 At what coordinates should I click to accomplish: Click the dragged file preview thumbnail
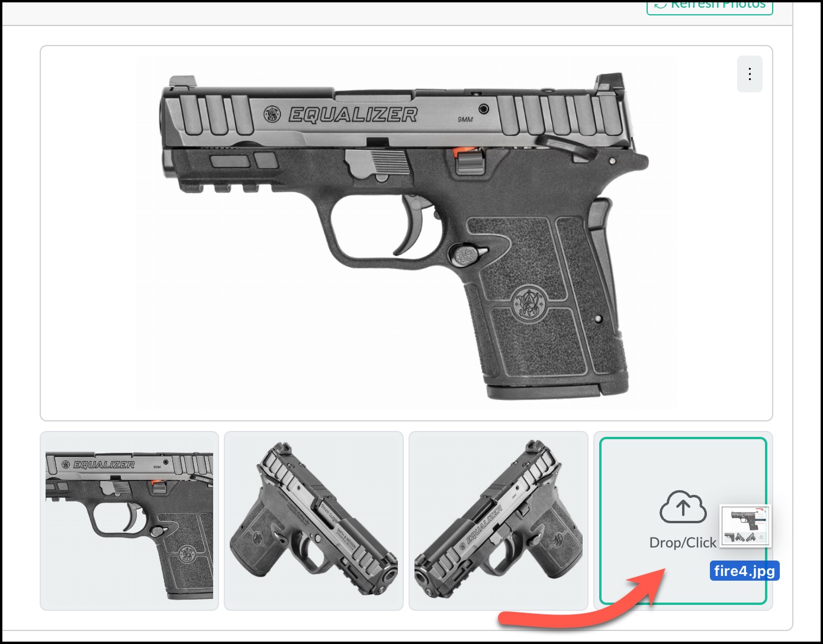tap(745, 525)
